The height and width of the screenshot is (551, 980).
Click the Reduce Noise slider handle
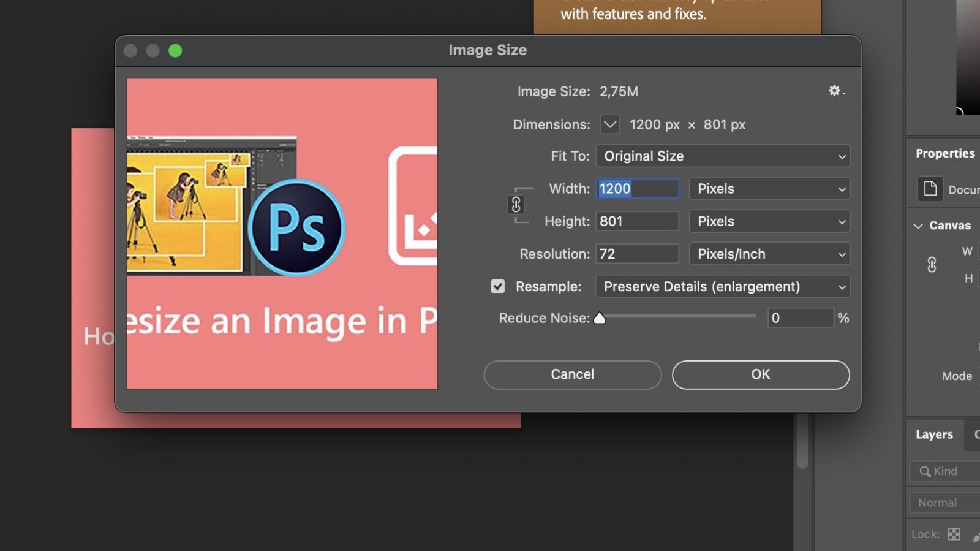[x=600, y=317]
